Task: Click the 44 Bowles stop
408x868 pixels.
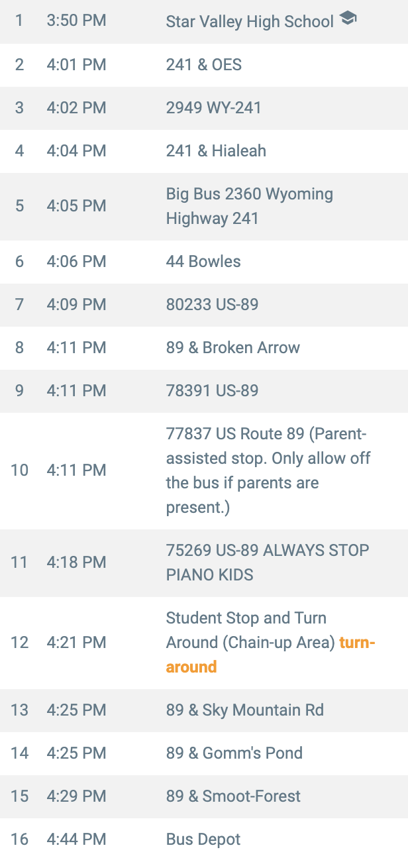Action: coord(203,262)
